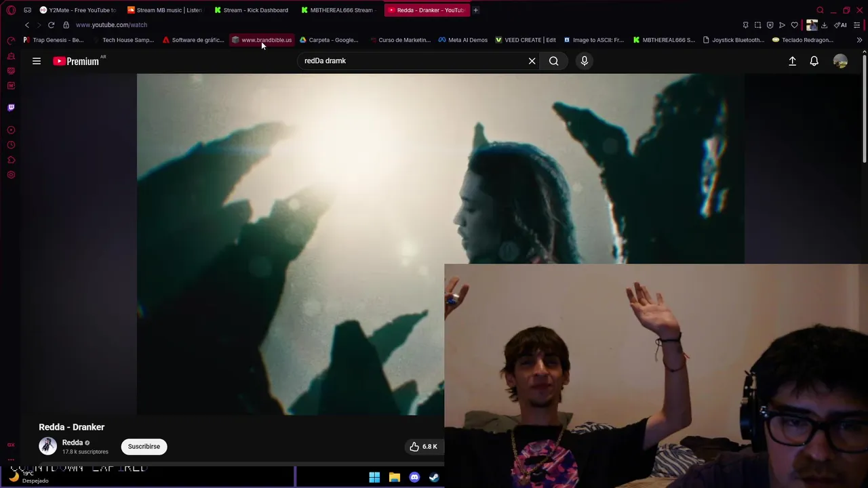Open the VEED CREATE | Edit bookmark
868x488 pixels.
point(526,40)
